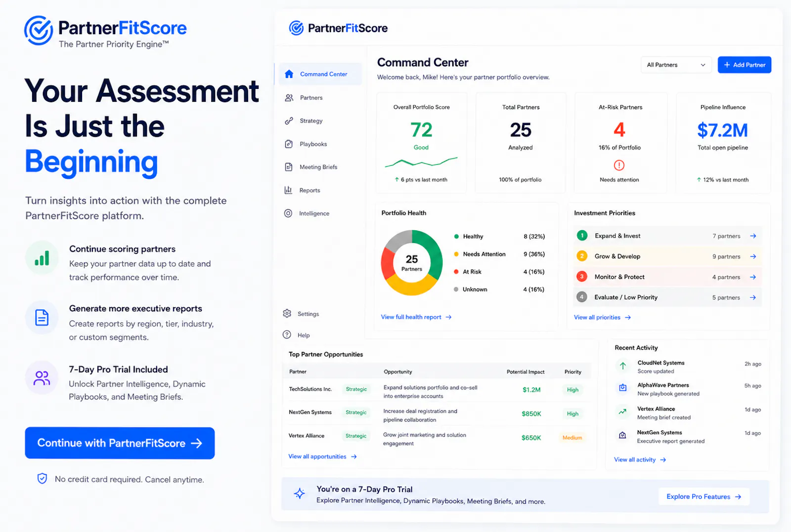Viewport: 791px width, 532px height.
Task: Click the Strategic tag next to NextGen Systems
Action: [x=356, y=412]
